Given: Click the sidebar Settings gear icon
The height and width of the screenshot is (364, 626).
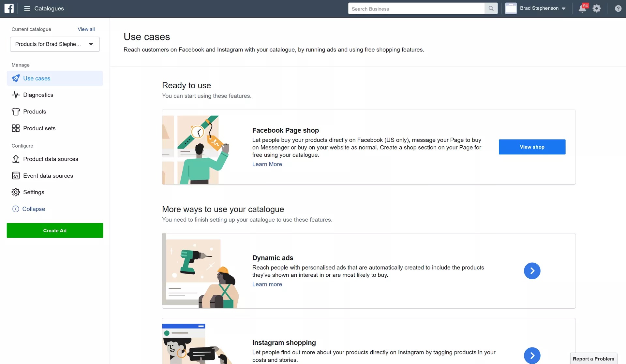Looking at the screenshot, I should tap(16, 192).
